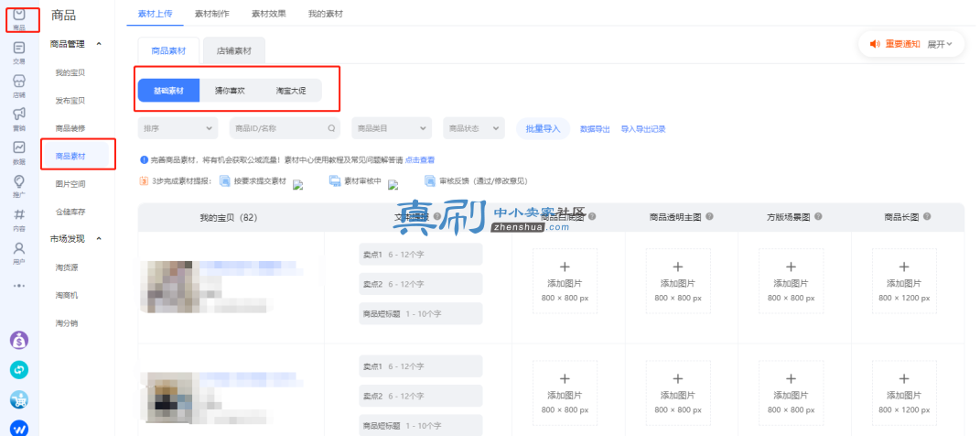Switch to the 素材制作 tab
This screenshot has width=980, height=436.
(212, 13)
